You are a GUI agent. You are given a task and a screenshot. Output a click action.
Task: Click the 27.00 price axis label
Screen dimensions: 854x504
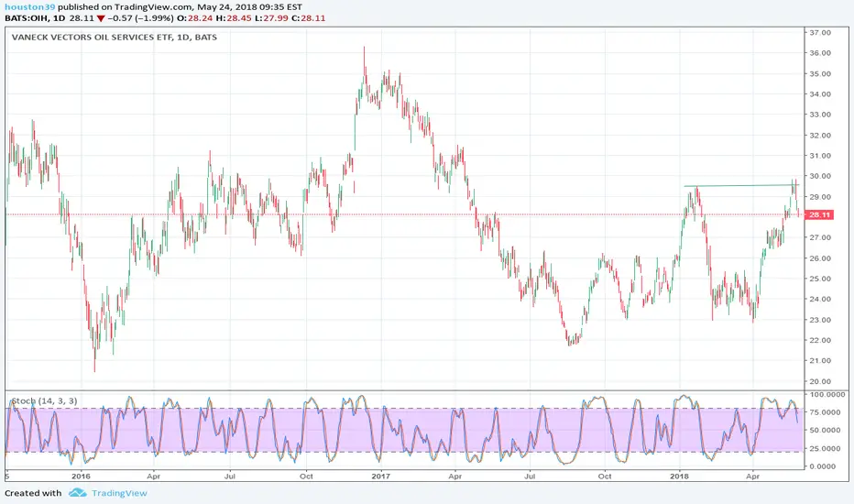coord(820,237)
